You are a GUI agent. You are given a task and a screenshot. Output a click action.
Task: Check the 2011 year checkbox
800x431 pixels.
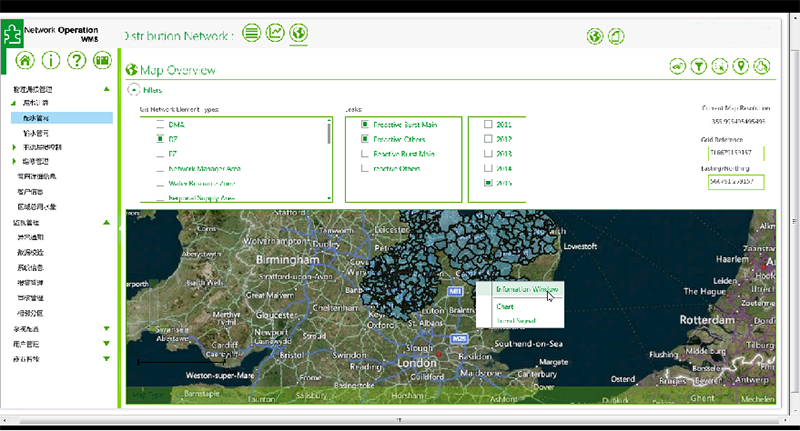tap(488, 124)
